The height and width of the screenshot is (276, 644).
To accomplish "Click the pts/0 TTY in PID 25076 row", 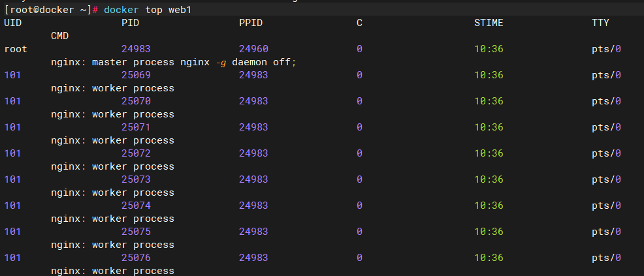I will [x=606, y=258].
